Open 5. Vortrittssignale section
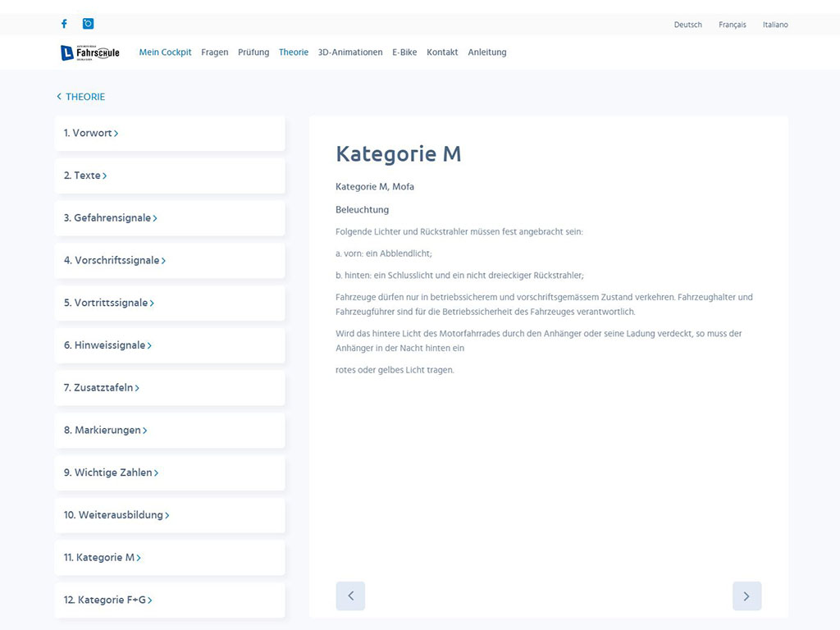Viewport: 840px width, 630px height. [109, 304]
